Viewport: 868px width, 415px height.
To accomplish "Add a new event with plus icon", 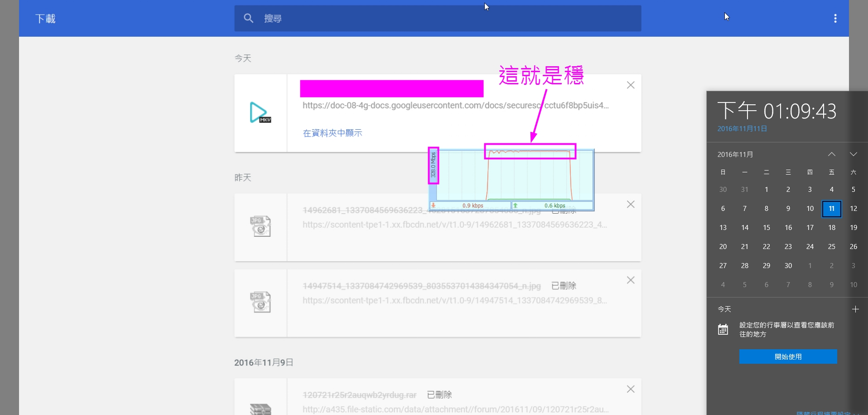I will coord(855,309).
